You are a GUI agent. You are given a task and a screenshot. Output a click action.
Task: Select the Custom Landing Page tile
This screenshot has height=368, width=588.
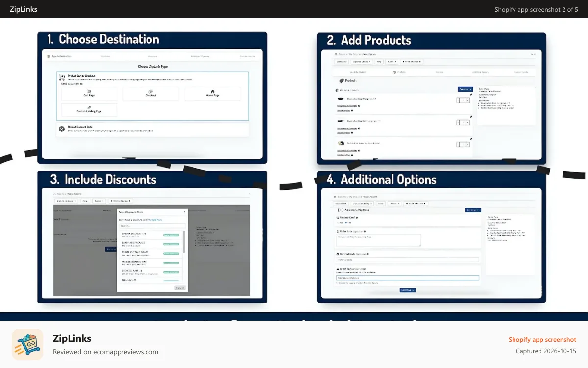89,110
